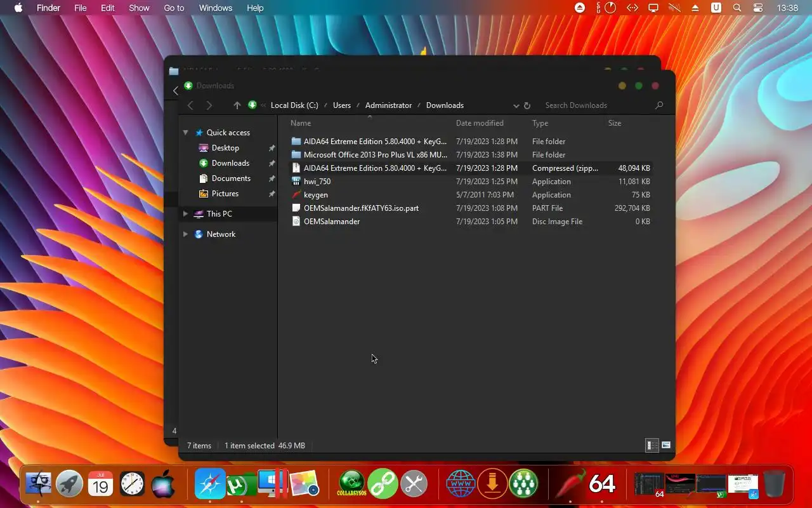Image resolution: width=812 pixels, height=508 pixels.
Task: Click the forward navigation arrow
Action: 209,105
